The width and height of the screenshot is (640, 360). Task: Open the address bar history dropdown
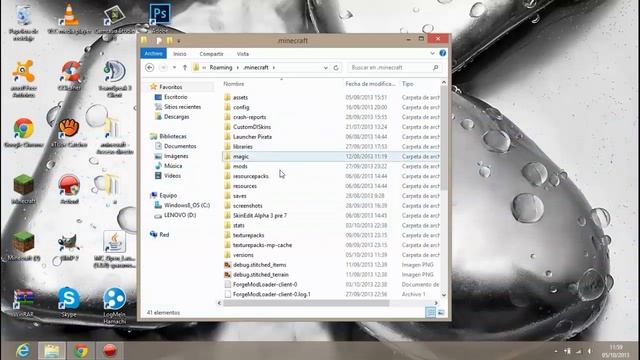pos(325,68)
